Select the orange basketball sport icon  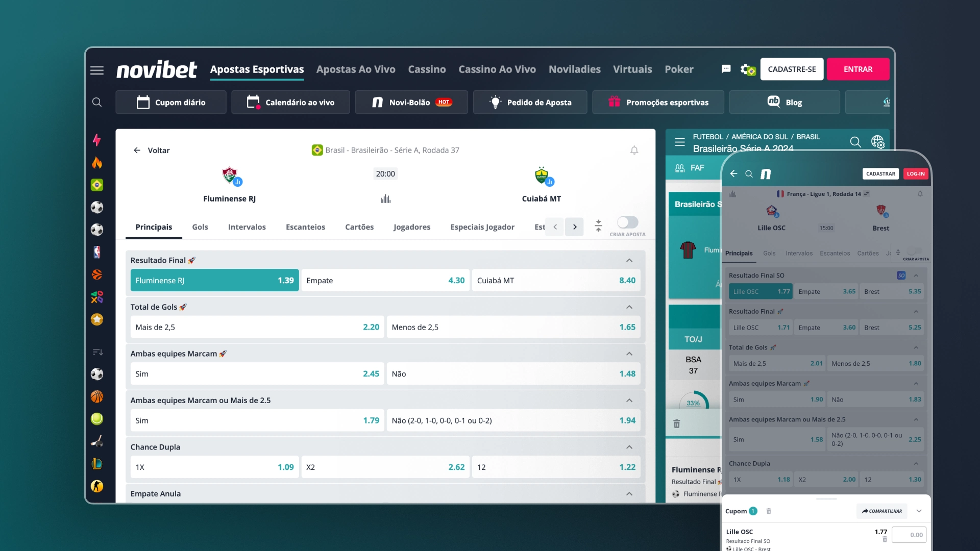coord(97,396)
